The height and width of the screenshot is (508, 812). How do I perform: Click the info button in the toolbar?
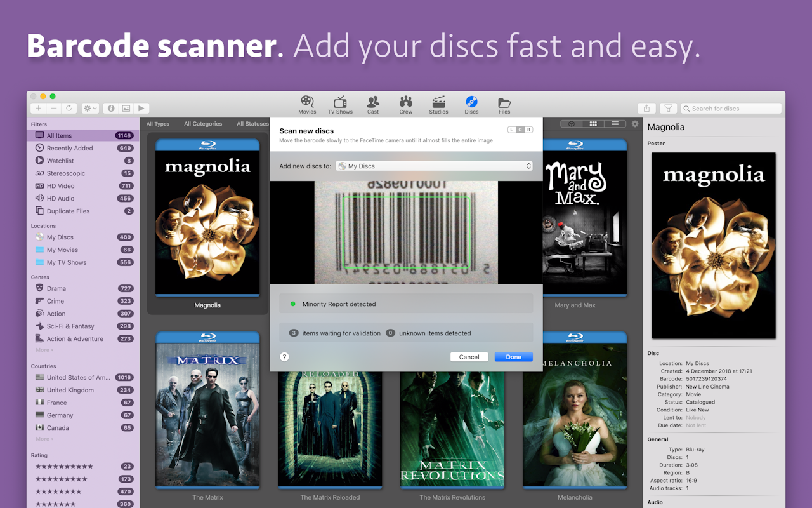point(111,108)
